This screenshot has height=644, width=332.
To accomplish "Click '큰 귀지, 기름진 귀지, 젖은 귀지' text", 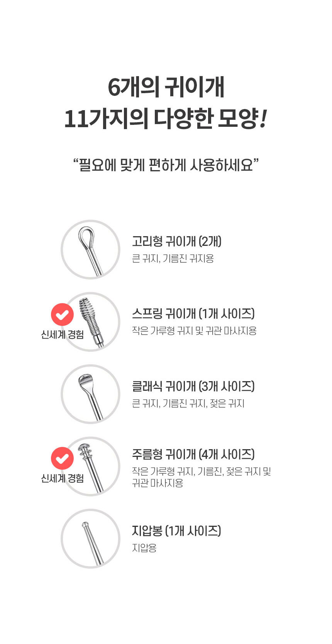I will tap(188, 404).
